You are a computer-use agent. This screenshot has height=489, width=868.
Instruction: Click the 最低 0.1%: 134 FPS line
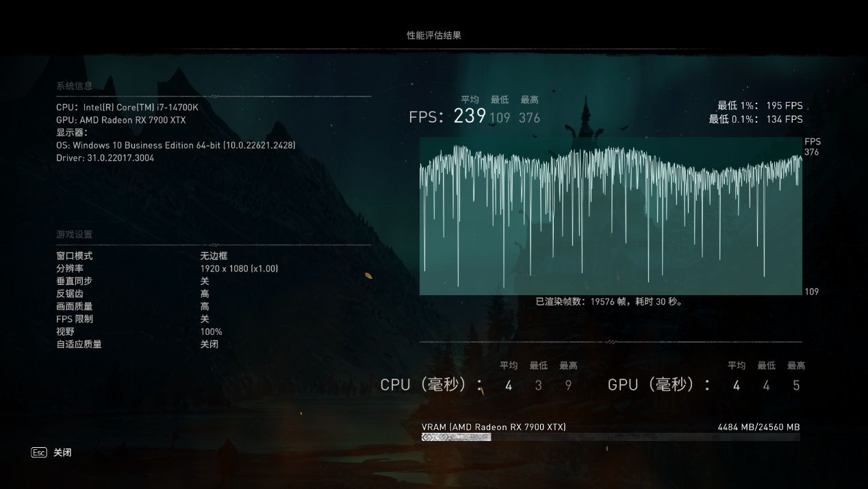coord(756,119)
